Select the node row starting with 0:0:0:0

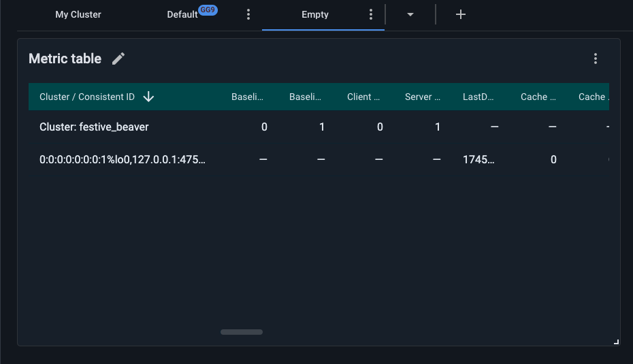[x=123, y=159]
